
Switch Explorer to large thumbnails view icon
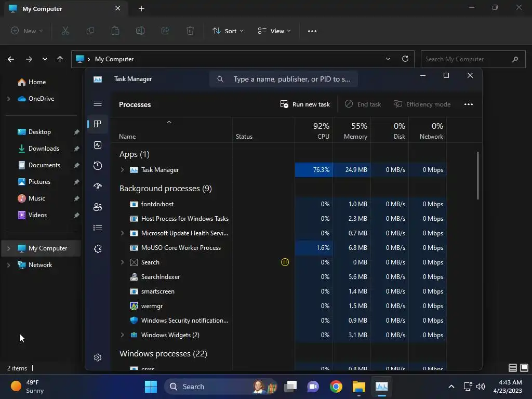(x=524, y=368)
